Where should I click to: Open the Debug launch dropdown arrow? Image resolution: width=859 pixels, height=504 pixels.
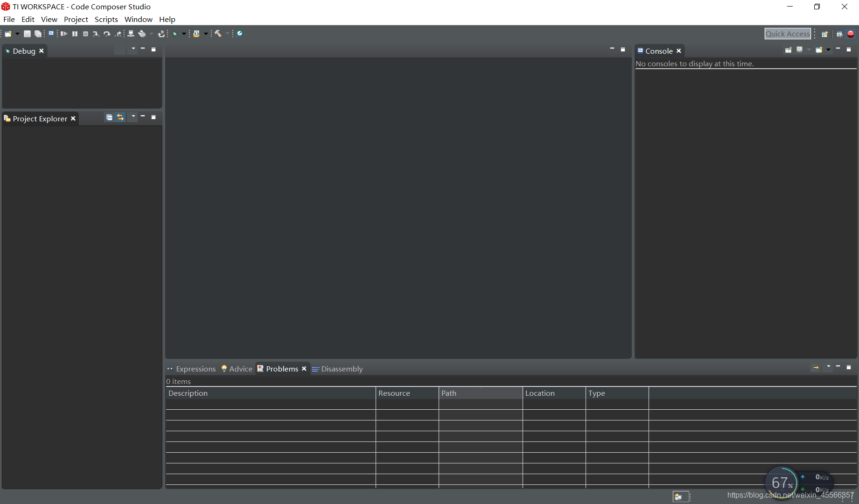184,34
